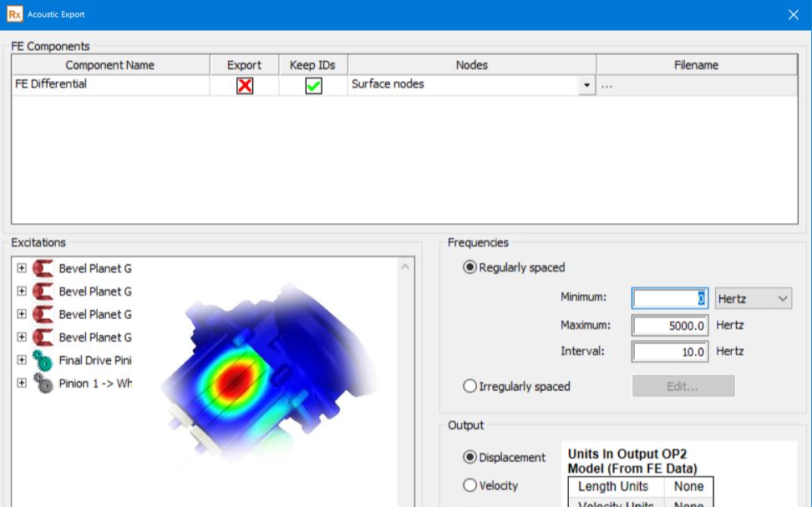Select the Final Drive Pini label
The image size is (812, 507).
95,360
